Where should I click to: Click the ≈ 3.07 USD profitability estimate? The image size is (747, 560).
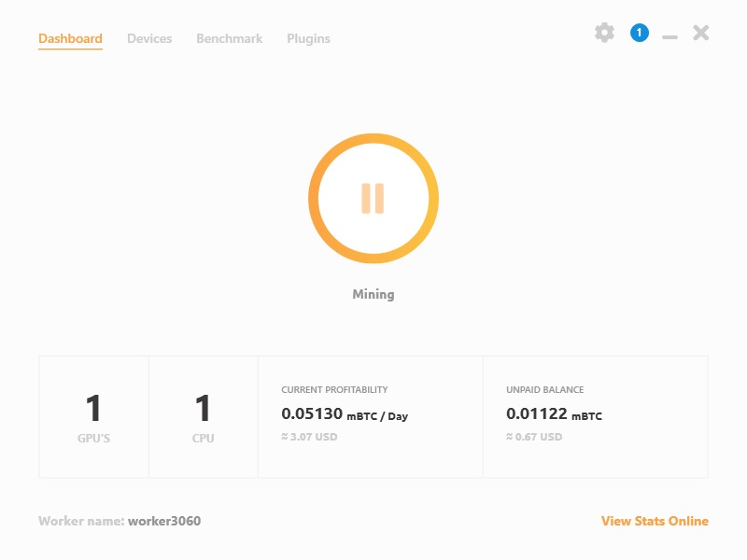(309, 437)
